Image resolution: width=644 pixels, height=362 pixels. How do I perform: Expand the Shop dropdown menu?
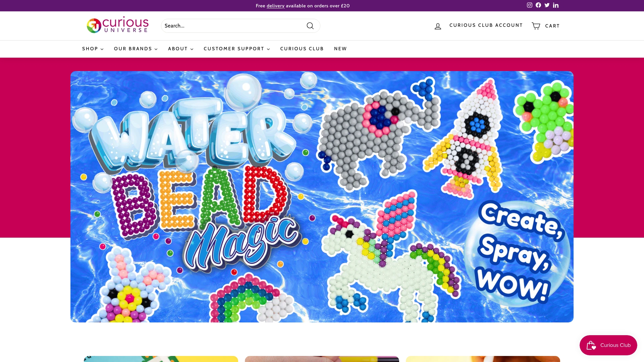click(x=93, y=49)
